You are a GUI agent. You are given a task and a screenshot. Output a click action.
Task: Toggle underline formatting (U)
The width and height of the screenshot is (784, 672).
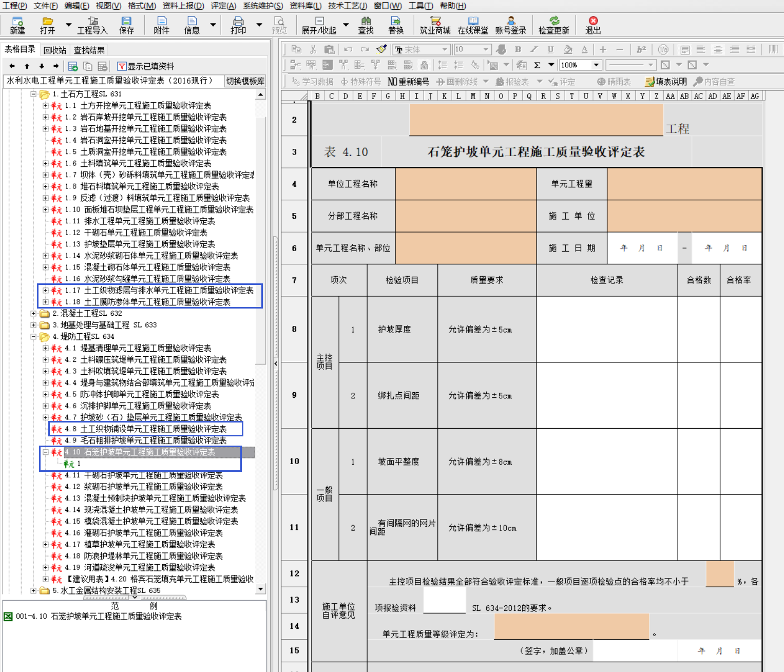coord(550,49)
